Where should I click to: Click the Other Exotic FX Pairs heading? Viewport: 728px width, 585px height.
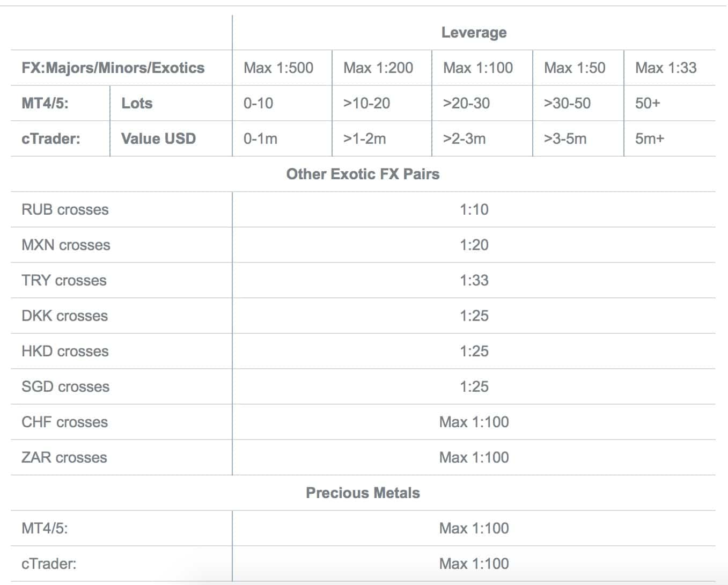363,174
